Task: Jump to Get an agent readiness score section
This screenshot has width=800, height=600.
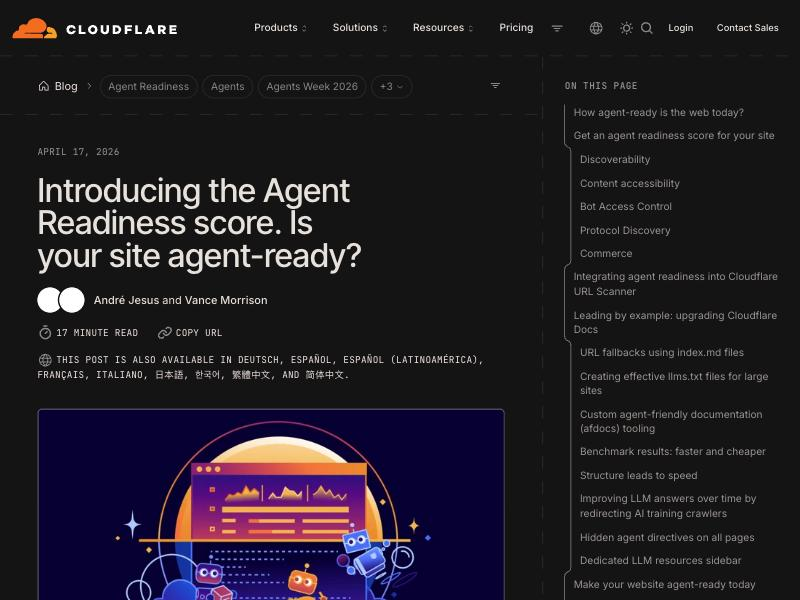Action: tap(673, 135)
